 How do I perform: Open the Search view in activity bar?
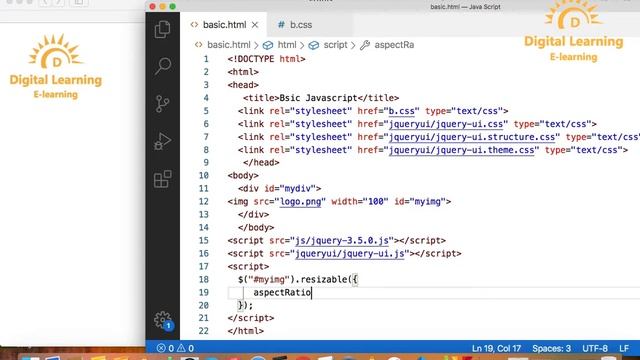(x=162, y=66)
